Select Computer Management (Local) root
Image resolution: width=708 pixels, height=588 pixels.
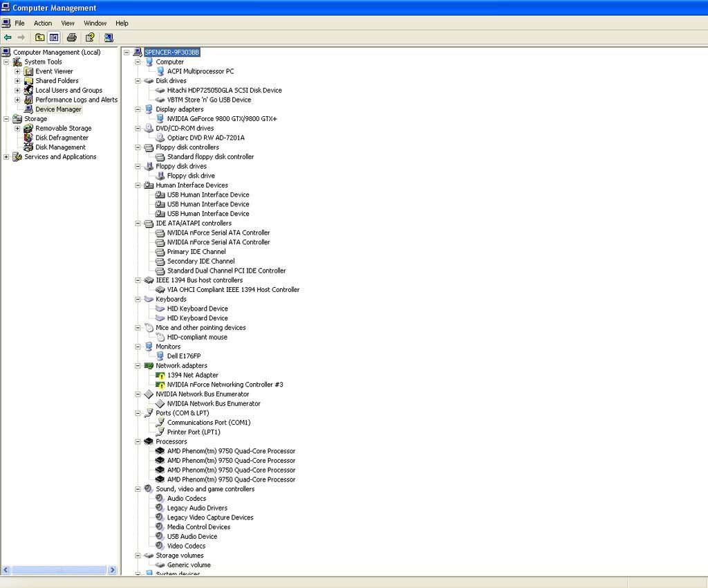click(x=57, y=53)
